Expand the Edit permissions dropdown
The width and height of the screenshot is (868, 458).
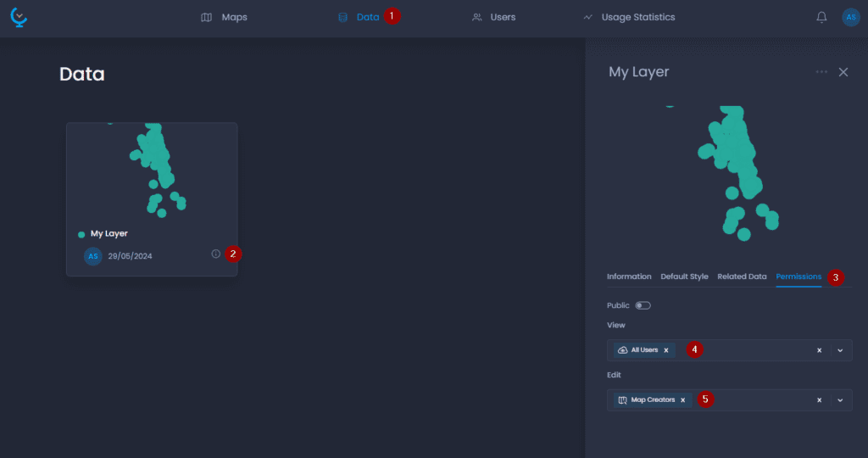coord(840,399)
